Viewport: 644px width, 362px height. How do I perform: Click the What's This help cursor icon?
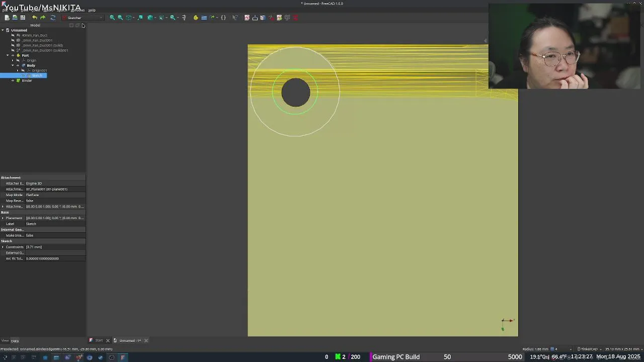[235, 18]
